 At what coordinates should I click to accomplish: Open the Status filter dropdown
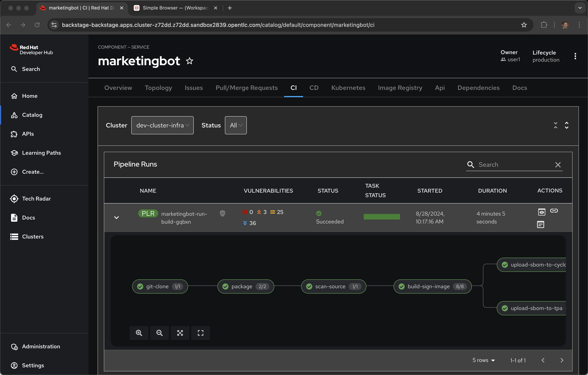tap(236, 125)
